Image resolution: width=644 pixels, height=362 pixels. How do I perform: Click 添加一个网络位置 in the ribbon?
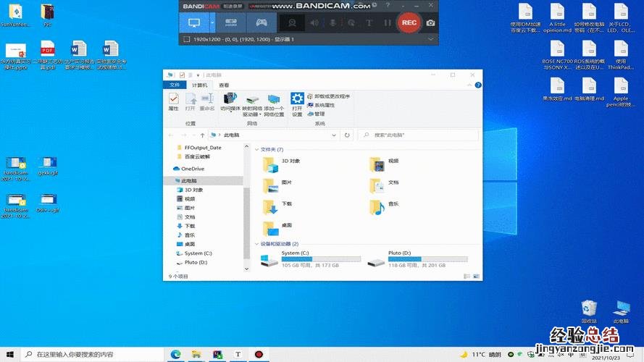pos(274,105)
